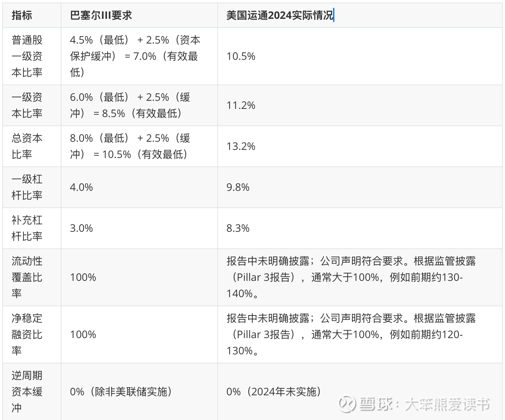The height and width of the screenshot is (420, 505).
Task: Select the 总资本比率 row label
Action: [27, 146]
